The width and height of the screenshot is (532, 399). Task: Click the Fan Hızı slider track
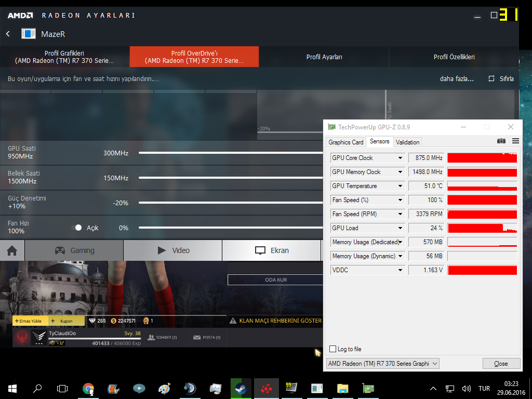pyautogui.click(x=231, y=228)
